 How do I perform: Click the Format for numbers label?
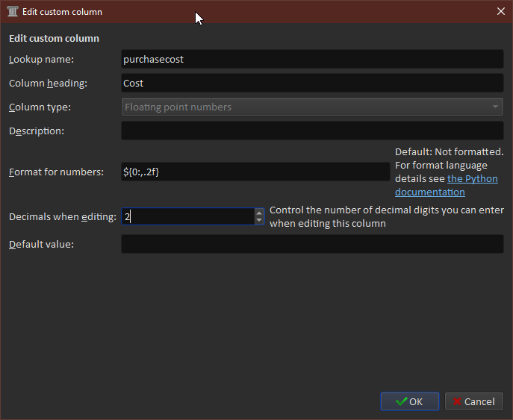56,172
